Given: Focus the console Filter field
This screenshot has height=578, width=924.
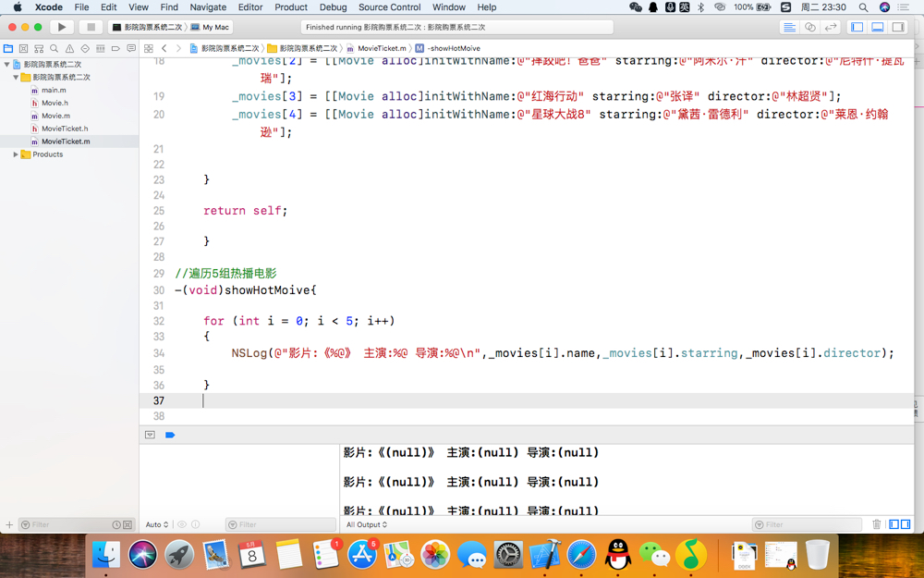Looking at the screenshot, I should click(808, 524).
